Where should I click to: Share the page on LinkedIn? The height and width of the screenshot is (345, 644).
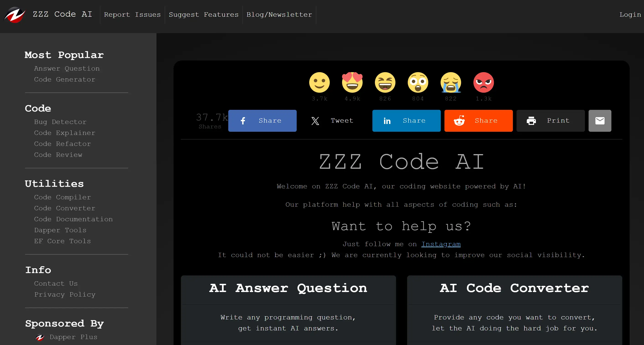click(406, 121)
